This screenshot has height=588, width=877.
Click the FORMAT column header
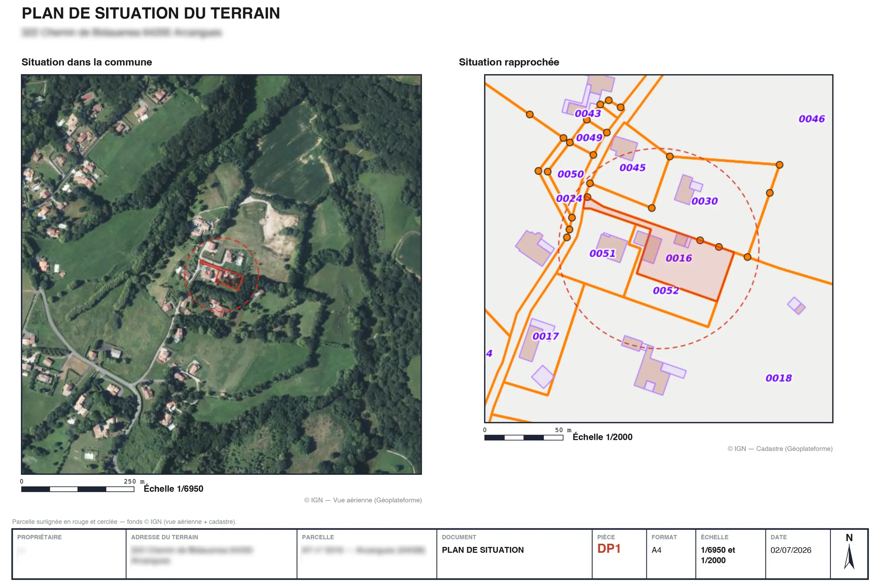pos(664,537)
